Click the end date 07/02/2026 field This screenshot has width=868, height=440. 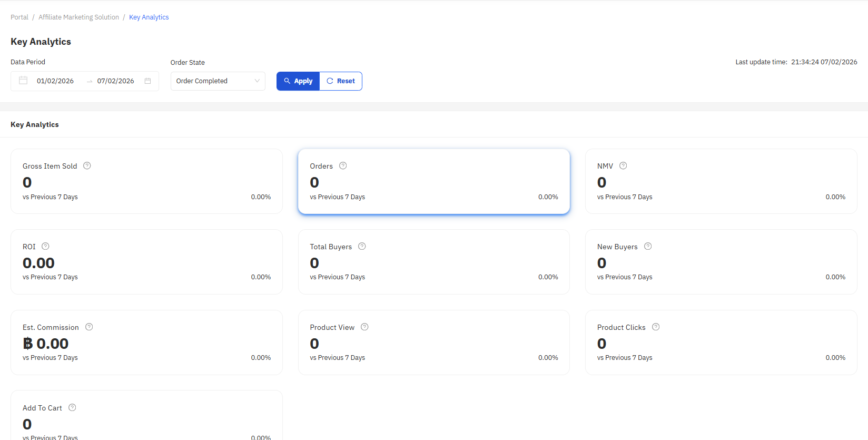tap(115, 81)
